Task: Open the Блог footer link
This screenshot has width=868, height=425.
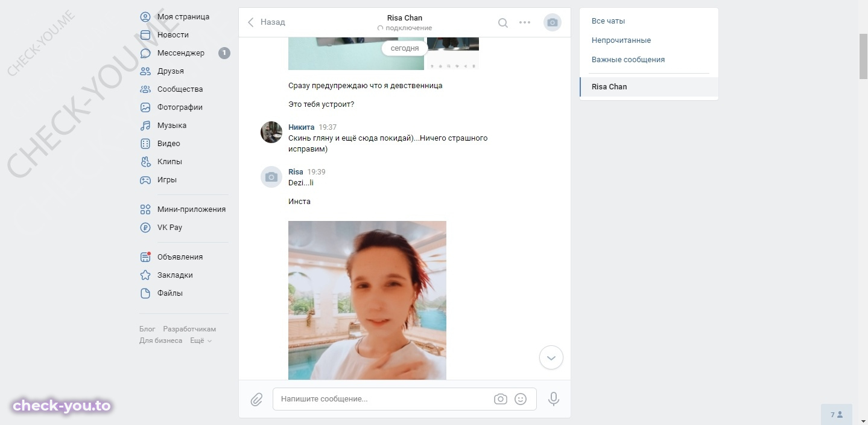Action: (147, 329)
